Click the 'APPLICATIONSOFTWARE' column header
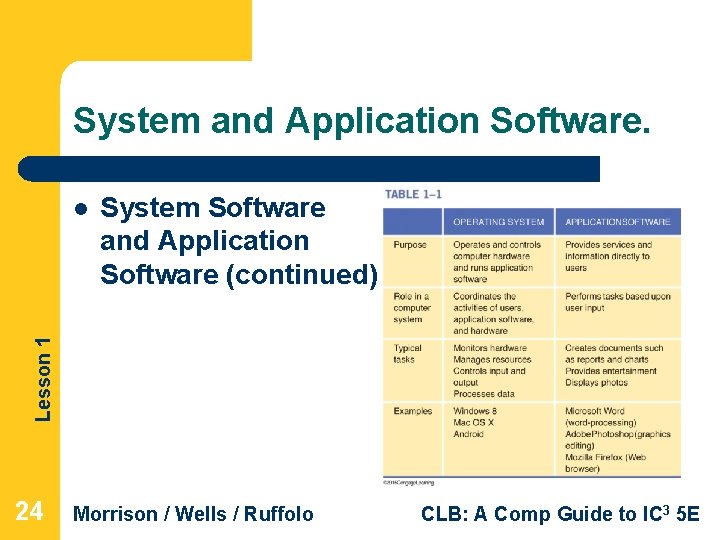This screenshot has height=540, width=720. (618, 222)
